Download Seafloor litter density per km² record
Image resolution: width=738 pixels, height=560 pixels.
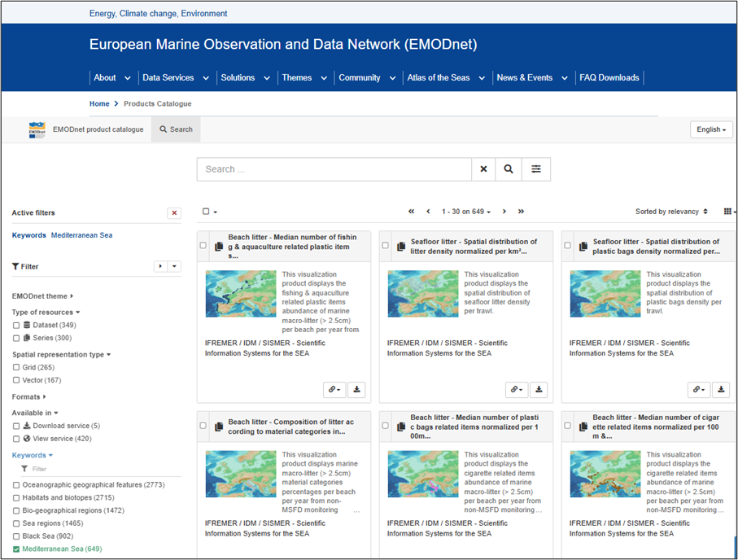pos(539,390)
